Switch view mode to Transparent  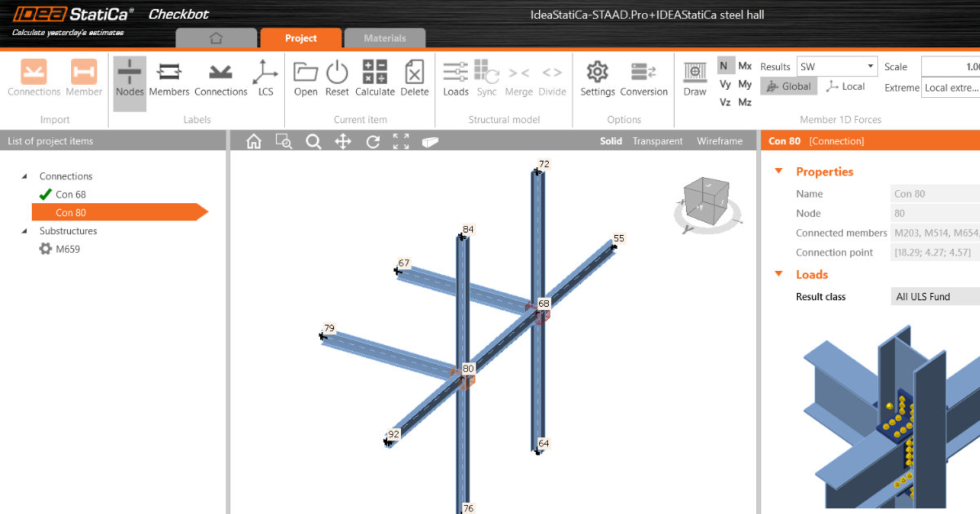(657, 141)
